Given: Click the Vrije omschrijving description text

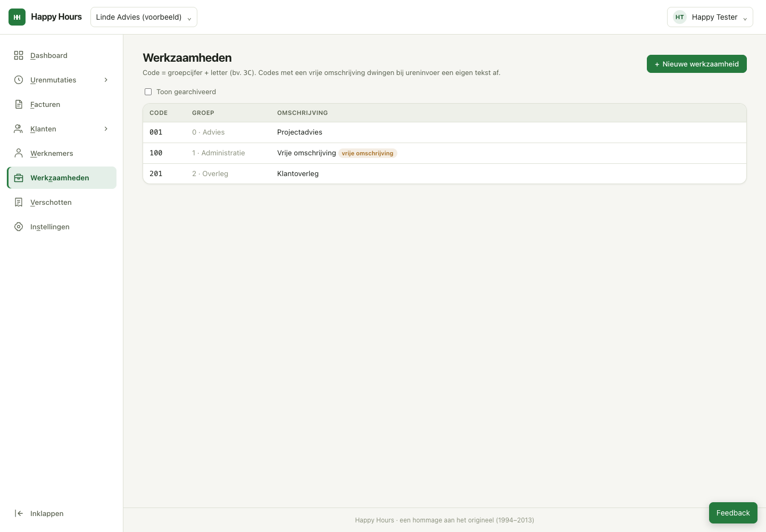Looking at the screenshot, I should pos(306,153).
